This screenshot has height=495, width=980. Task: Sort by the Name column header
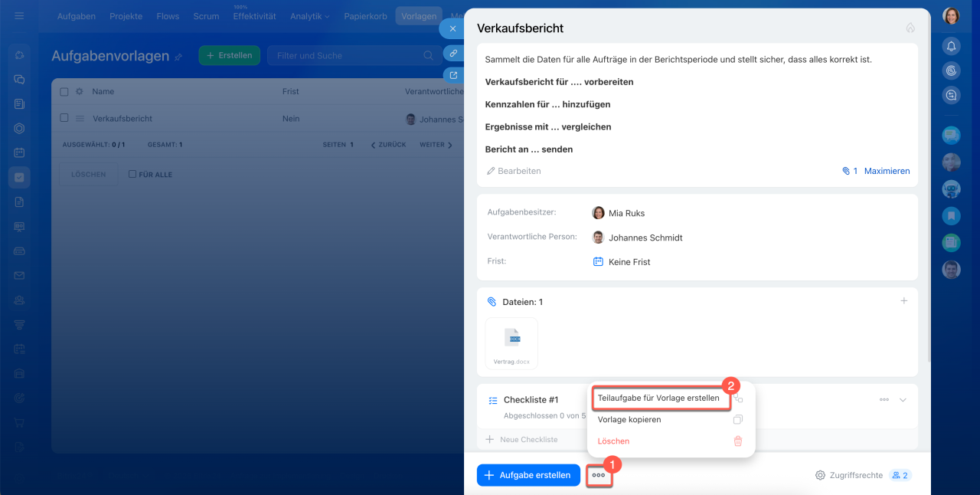103,91
